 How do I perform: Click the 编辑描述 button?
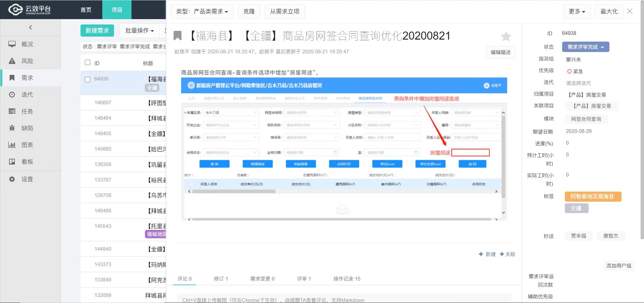point(500,52)
